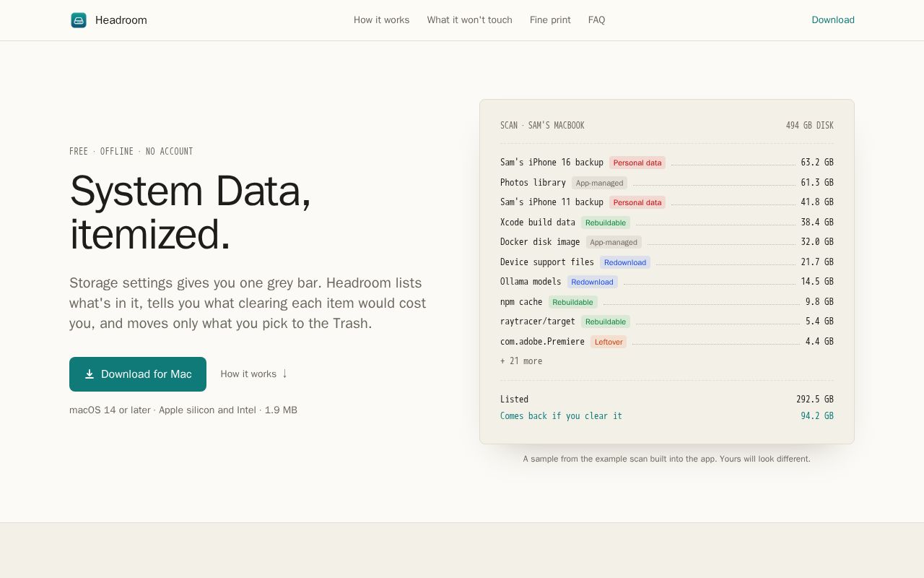The height and width of the screenshot is (578, 924).
Task: Click the Comes back if you clear it label
Action: [x=561, y=416]
